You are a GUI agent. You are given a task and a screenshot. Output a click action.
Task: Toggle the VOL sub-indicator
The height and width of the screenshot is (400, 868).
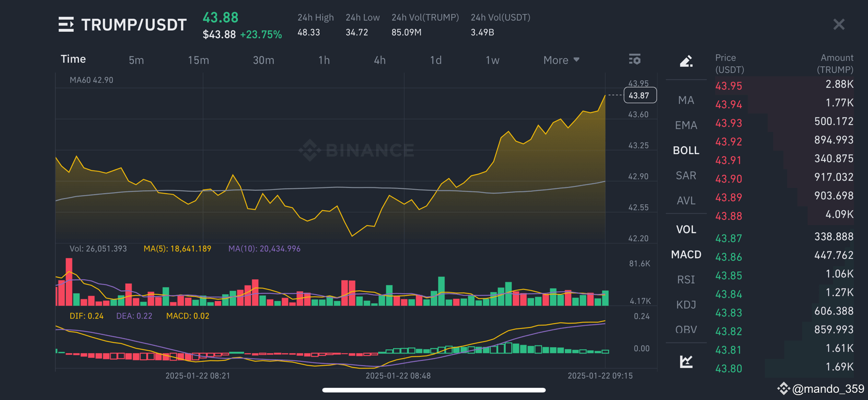[x=686, y=229]
